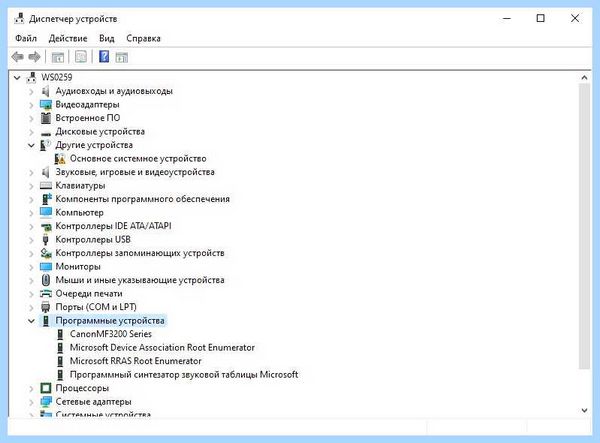
Task: Click the Сетевые адаптеры network icon
Action: (x=46, y=402)
